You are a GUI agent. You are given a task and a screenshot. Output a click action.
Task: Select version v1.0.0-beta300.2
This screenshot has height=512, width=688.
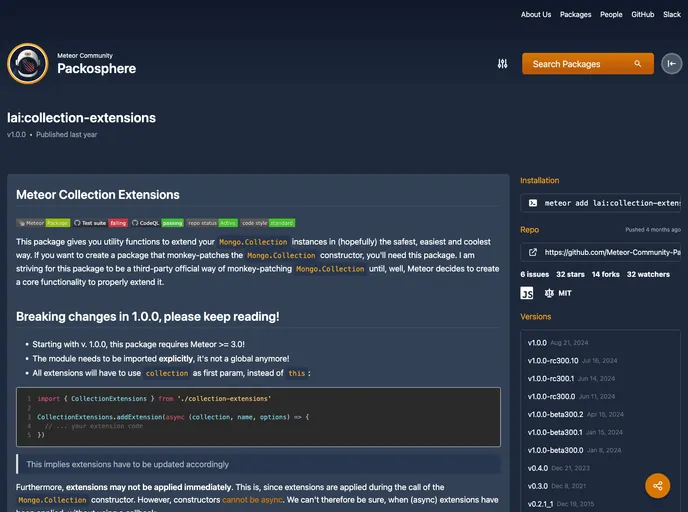coord(575,415)
